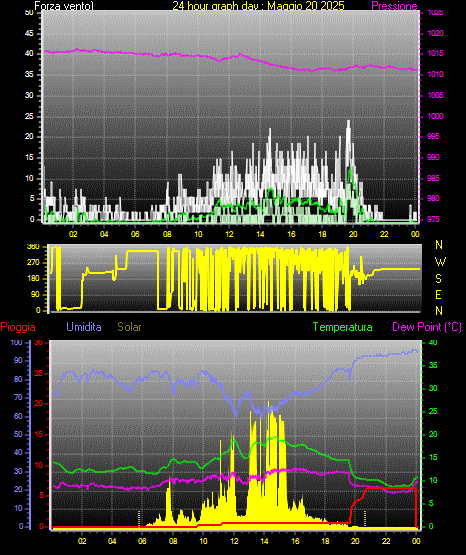466x555 pixels.
Task: Click the pressure axis value "975"
Action: pyautogui.click(x=433, y=219)
